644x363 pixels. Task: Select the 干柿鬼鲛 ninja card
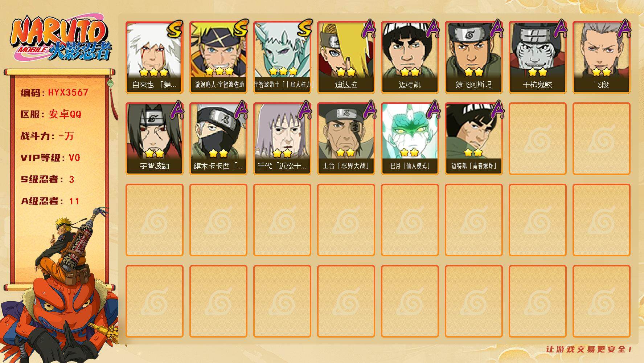pos(538,57)
